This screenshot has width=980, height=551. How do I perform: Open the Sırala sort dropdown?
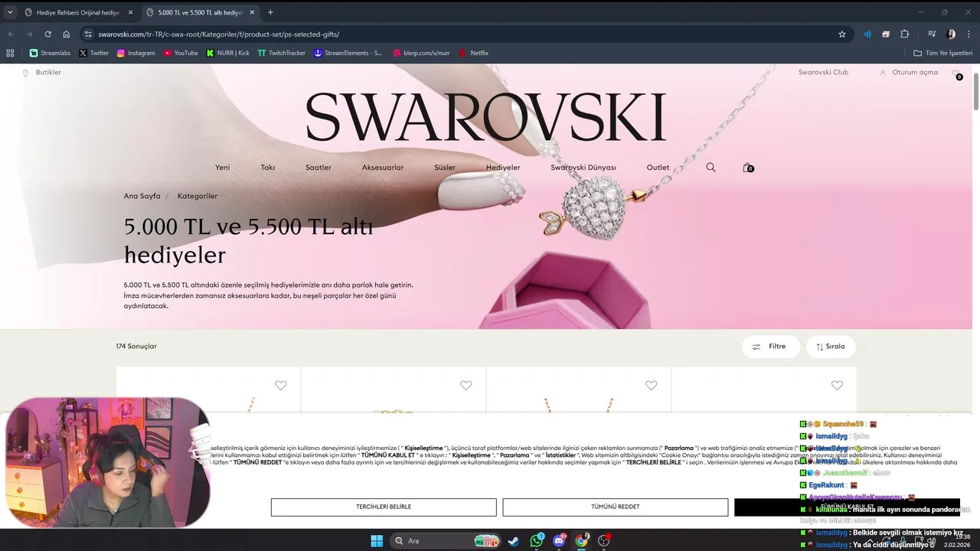pos(831,347)
